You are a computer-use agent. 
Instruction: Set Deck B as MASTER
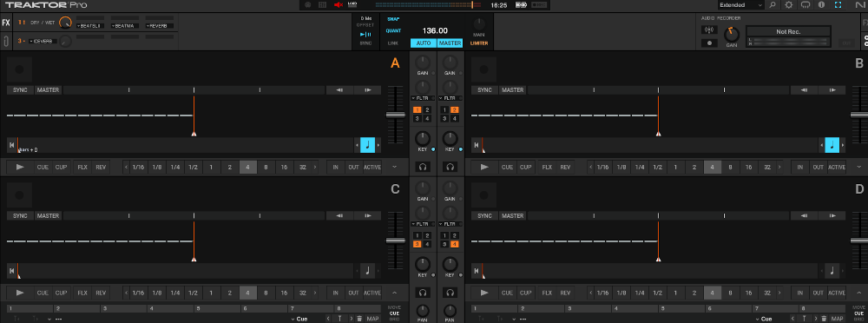(x=513, y=89)
